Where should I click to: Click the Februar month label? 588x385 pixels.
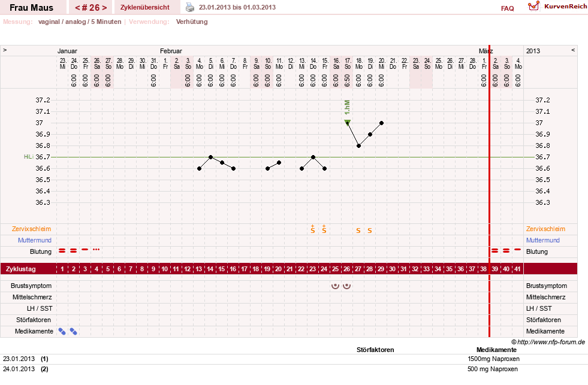pos(171,51)
